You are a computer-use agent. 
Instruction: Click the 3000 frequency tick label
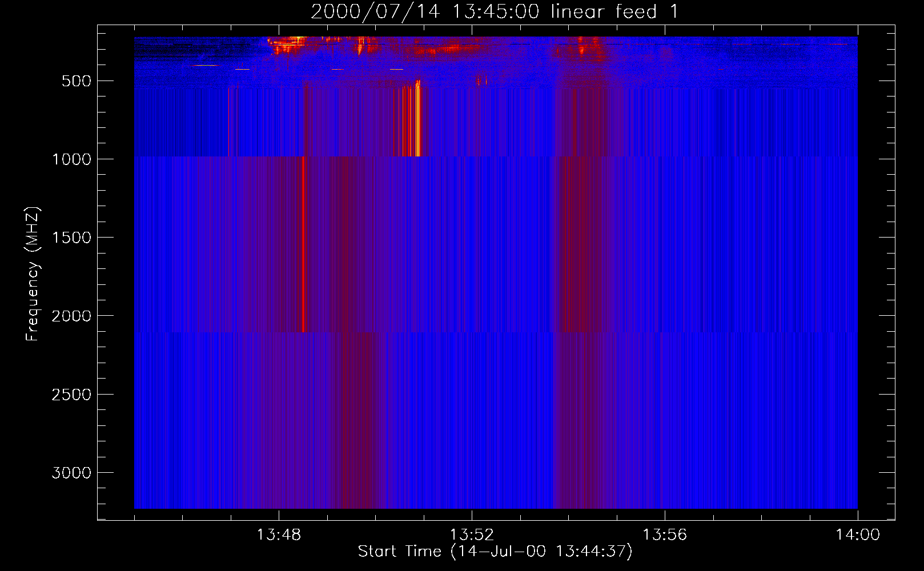(71, 473)
